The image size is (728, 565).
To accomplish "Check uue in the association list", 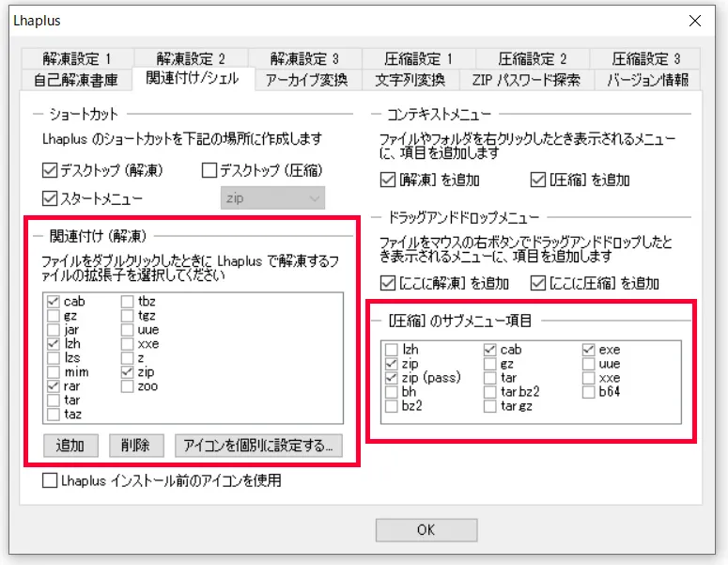I will [127, 330].
